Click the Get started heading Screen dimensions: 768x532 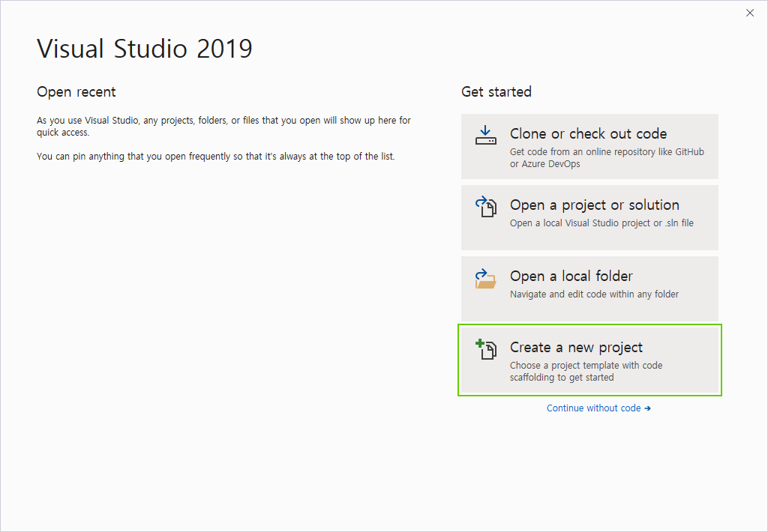[x=496, y=92]
